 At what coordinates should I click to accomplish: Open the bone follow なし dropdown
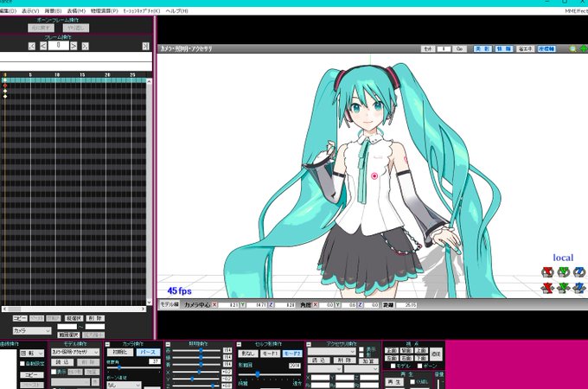(x=124, y=386)
